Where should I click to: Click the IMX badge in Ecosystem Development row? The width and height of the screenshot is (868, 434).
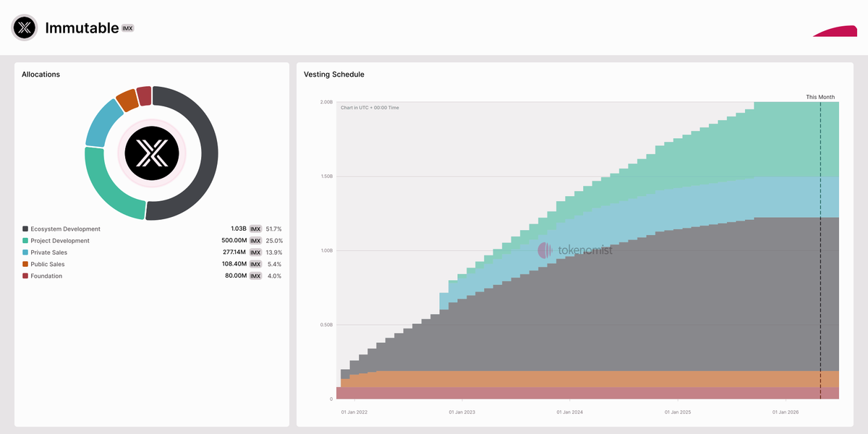255,229
